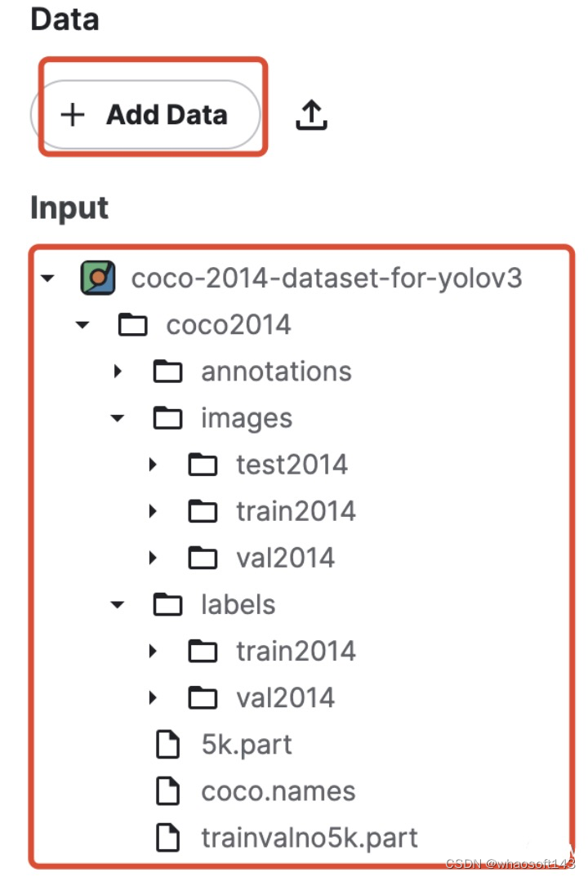Viewport: 588px width, 877px height.
Task: Click the Add Data button
Action: click(x=147, y=114)
